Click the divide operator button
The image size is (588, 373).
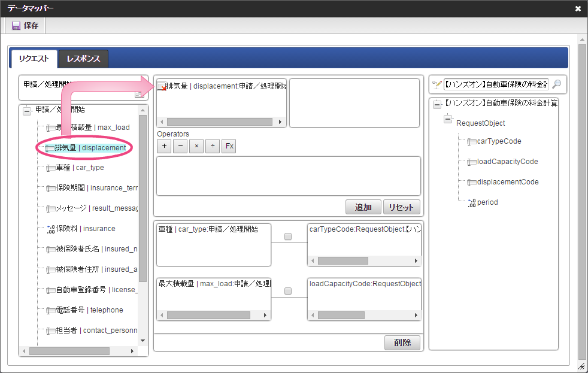click(213, 146)
